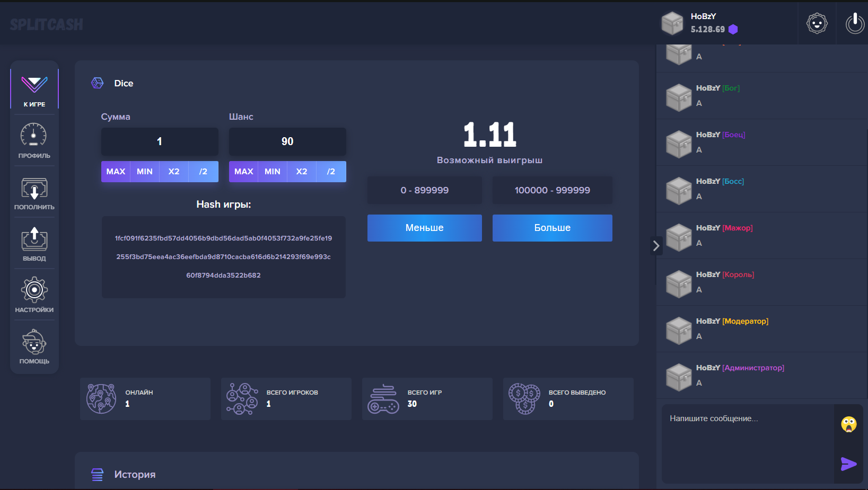The width and height of the screenshot is (868, 490).
Task: Double the Сумма with X2
Action: point(174,172)
